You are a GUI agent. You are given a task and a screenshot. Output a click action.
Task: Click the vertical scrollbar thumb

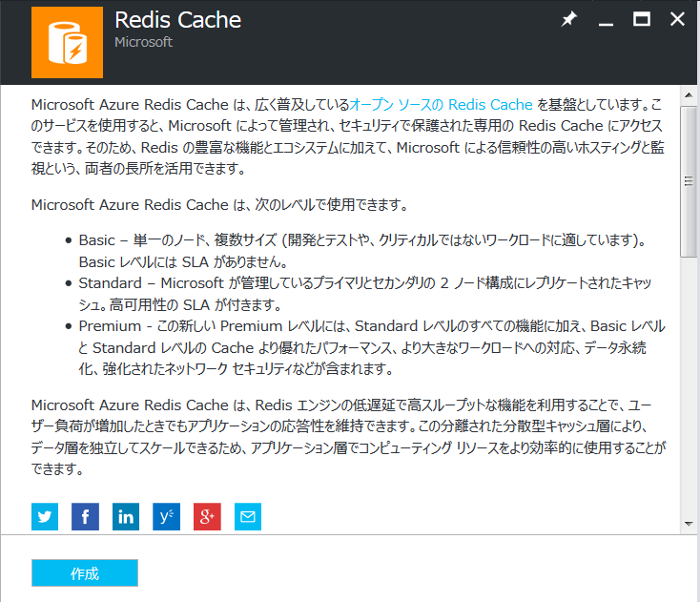coord(689,181)
